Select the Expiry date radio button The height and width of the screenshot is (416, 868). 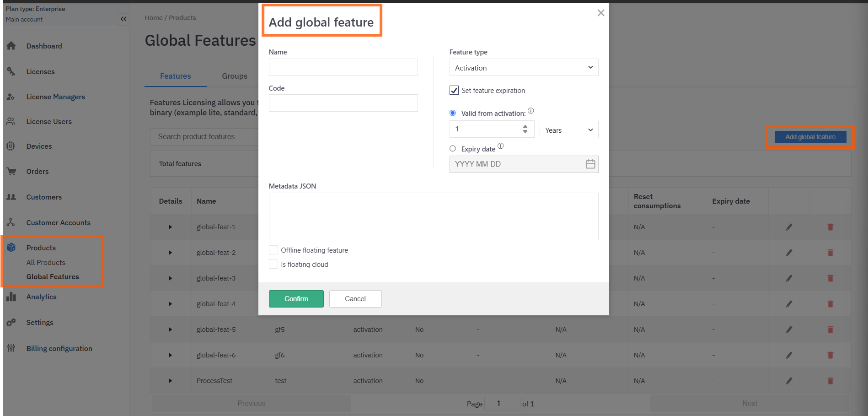coord(453,149)
